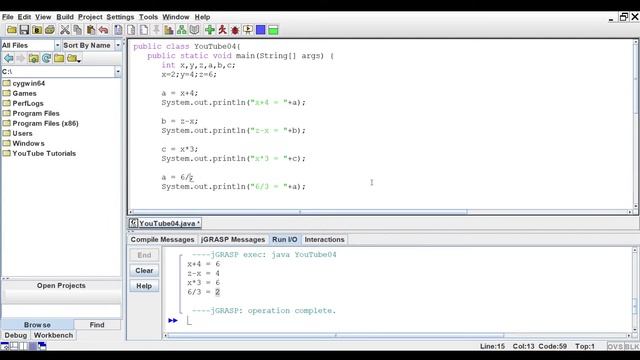Viewport: 640px width, 360px height.
Task: Click the Open File folder toolbar icon
Action: tap(12, 30)
